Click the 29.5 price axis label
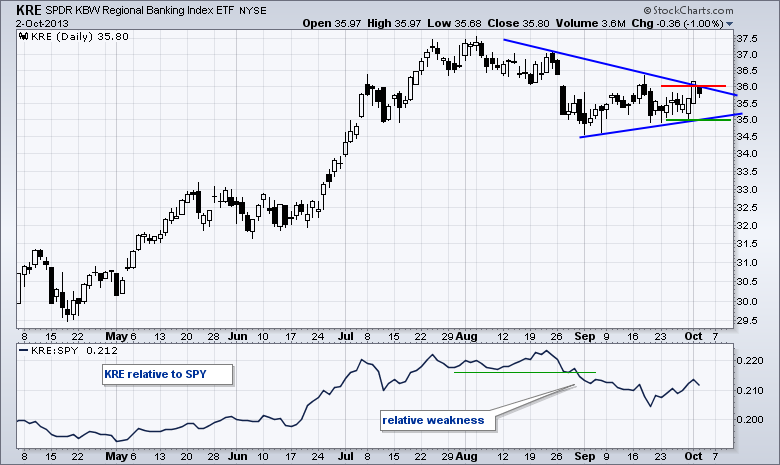 point(747,321)
